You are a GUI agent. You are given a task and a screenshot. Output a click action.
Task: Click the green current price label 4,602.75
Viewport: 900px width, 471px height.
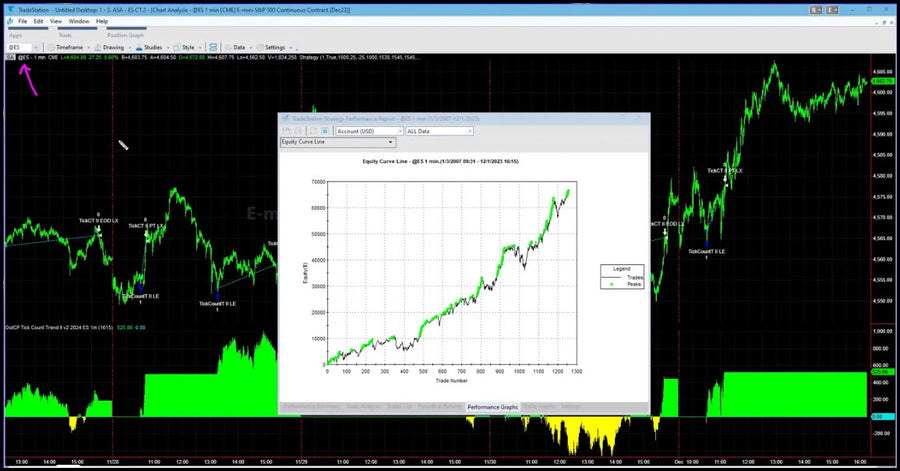pyautogui.click(x=882, y=81)
